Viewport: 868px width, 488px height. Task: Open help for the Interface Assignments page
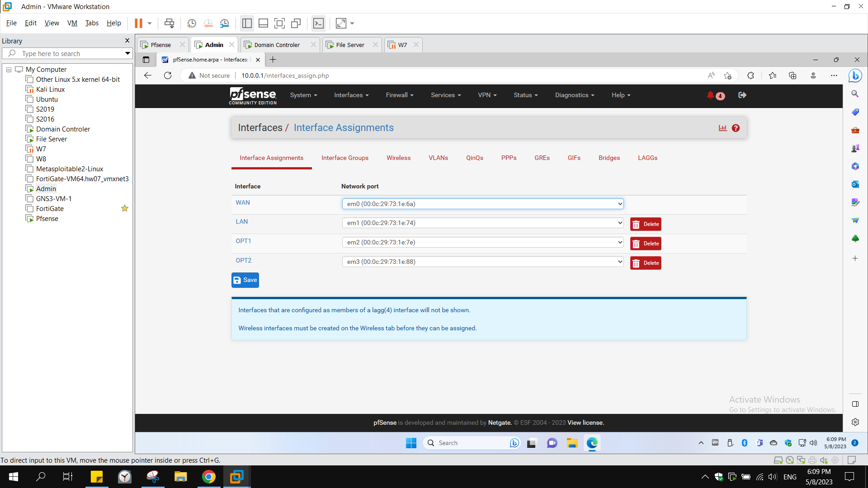(736, 128)
